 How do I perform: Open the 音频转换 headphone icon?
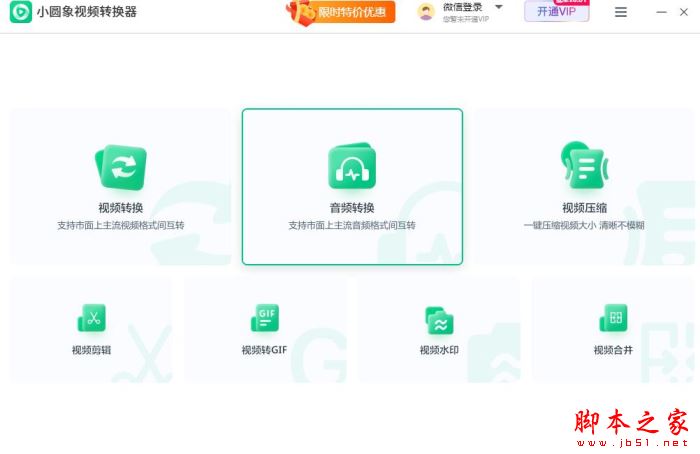coord(352,166)
